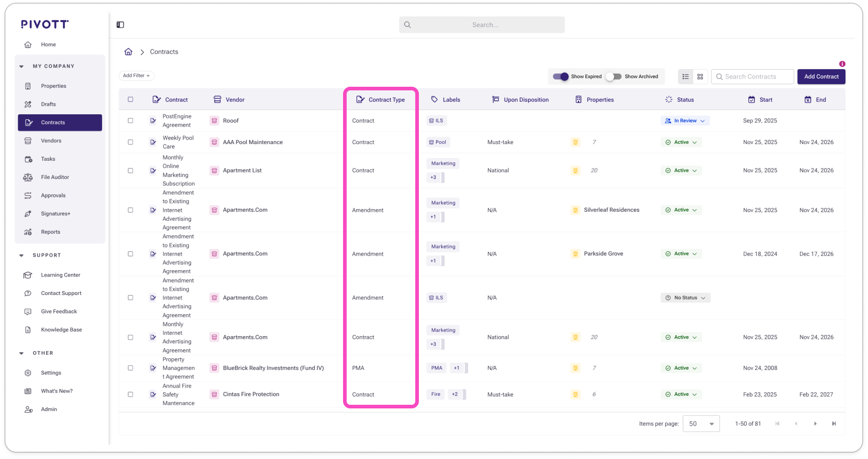
Task: Collapse the OTHER section
Action: tap(22, 353)
